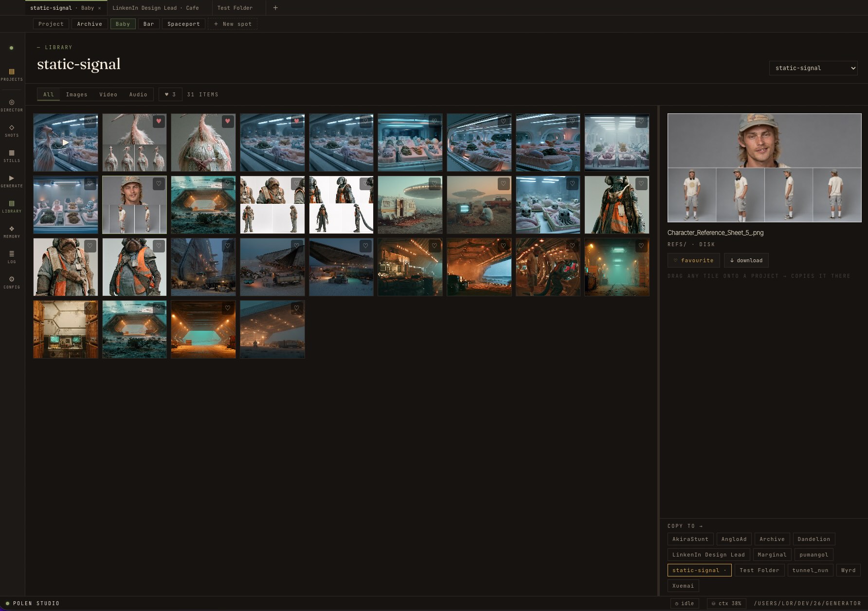The height and width of the screenshot is (611, 868).
Task: Toggle the favourites filter showing 3
Action: click(170, 94)
